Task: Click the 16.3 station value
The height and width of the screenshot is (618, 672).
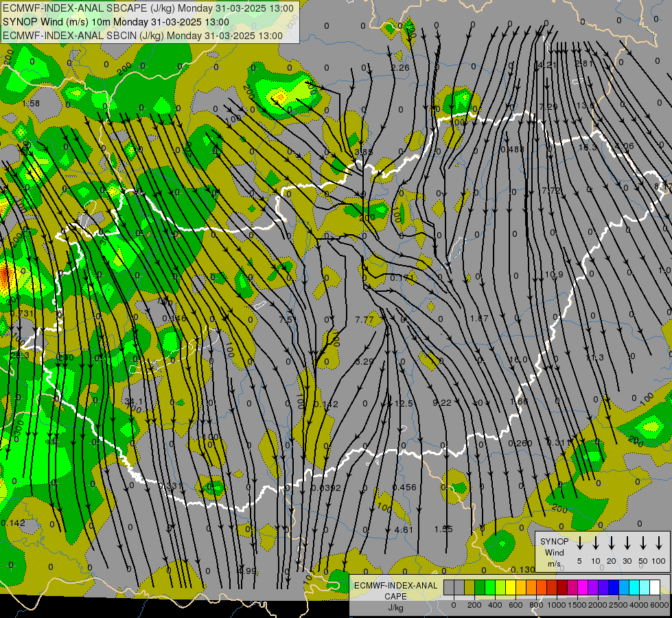Action: tap(588, 148)
